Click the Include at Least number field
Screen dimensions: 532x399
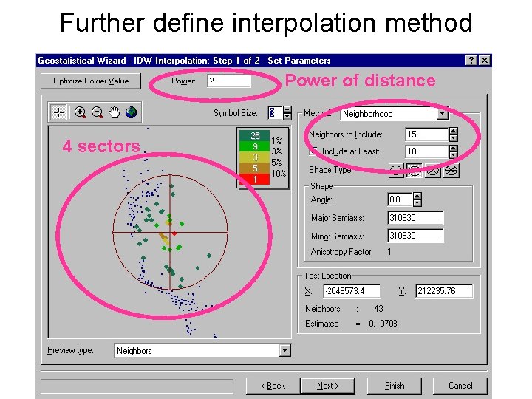click(427, 151)
